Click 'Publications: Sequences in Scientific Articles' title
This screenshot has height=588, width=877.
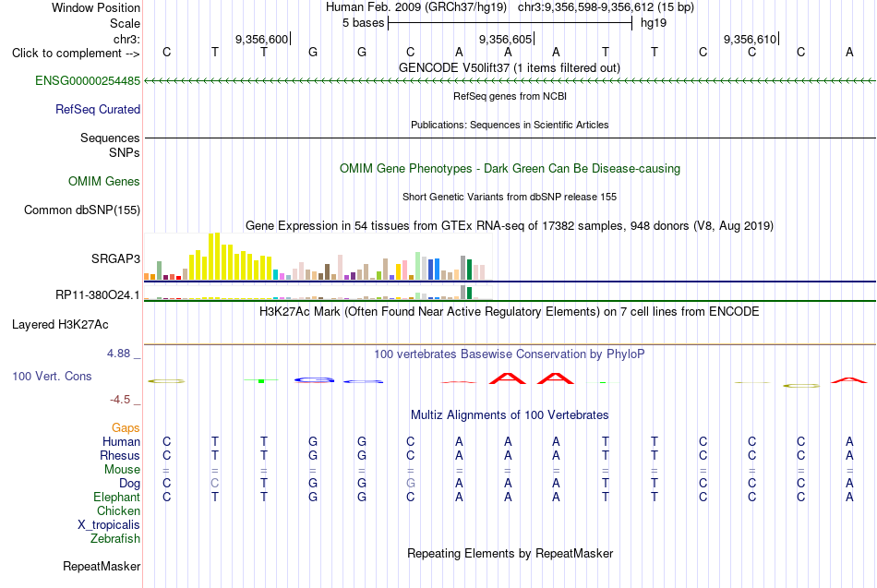[510, 125]
